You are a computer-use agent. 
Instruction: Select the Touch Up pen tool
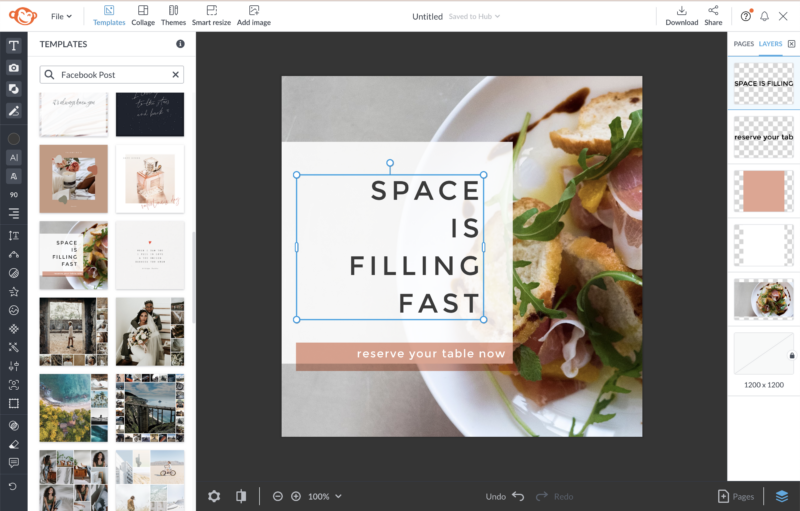coord(14,111)
